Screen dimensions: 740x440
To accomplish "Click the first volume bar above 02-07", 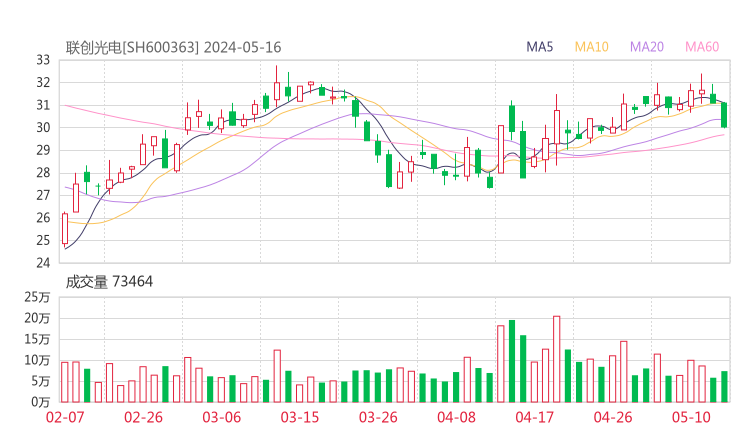I will [x=65, y=382].
